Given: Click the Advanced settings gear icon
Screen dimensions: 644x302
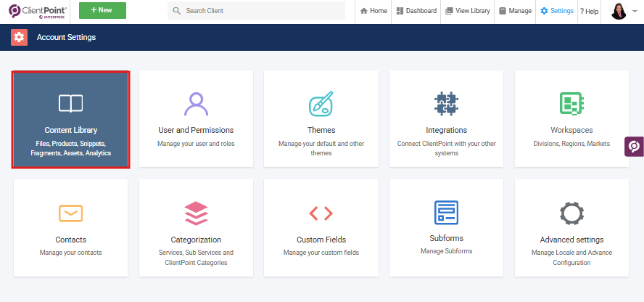Looking at the screenshot, I should (571, 213).
